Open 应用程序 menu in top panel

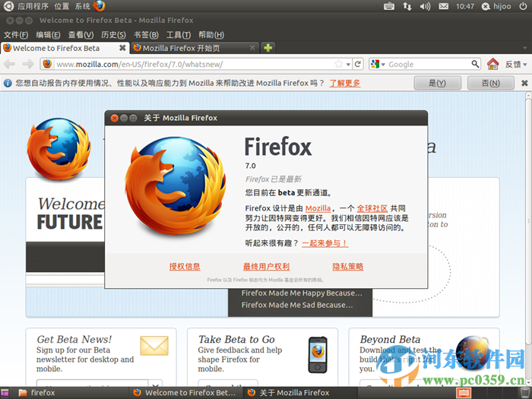(x=33, y=6)
